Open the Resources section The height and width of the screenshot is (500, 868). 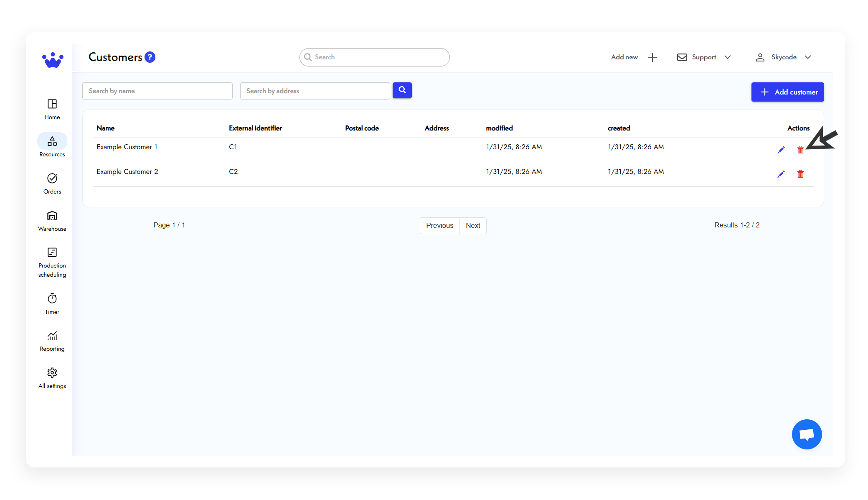pos(52,146)
